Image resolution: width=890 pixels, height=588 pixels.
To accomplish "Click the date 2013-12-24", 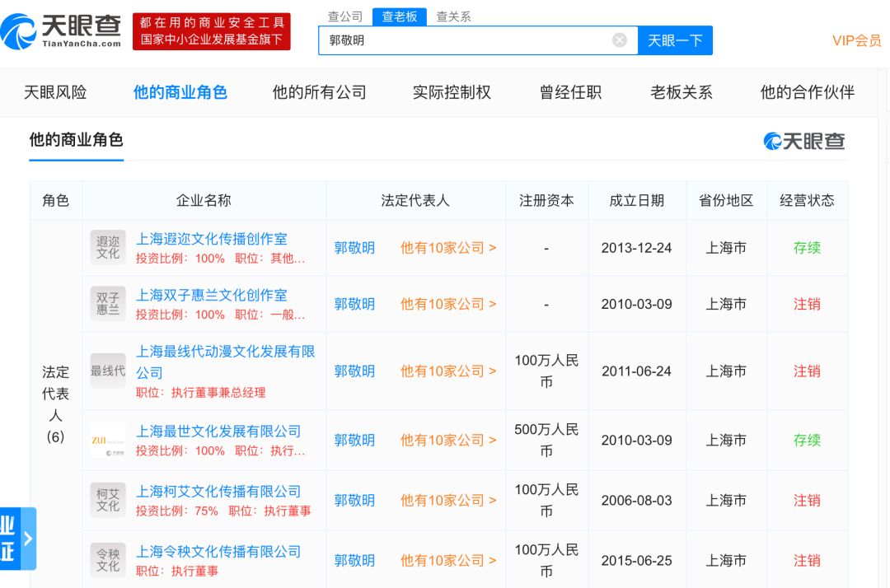I will 637,248.
